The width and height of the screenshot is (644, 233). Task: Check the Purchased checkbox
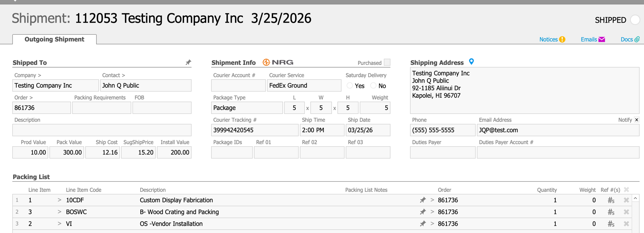coord(387,63)
